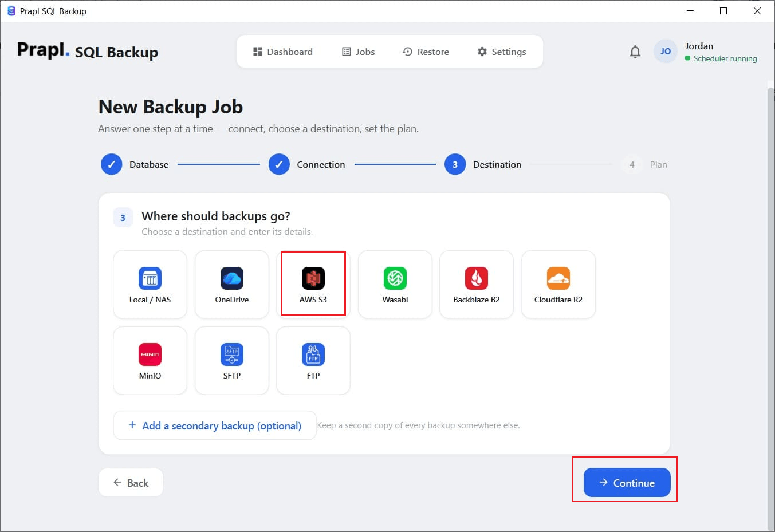
Task: Select the Cloudflare R2 destination card
Action: 558,285
